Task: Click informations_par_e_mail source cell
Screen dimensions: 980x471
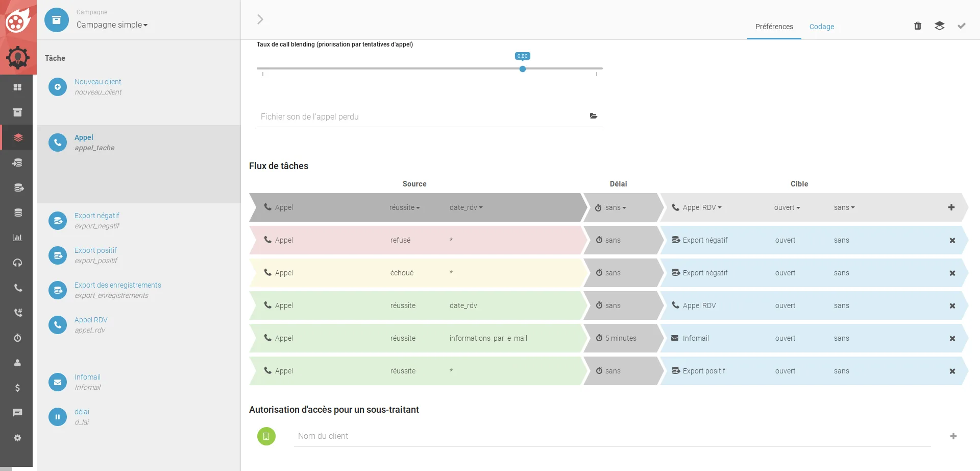Action: tap(488, 338)
